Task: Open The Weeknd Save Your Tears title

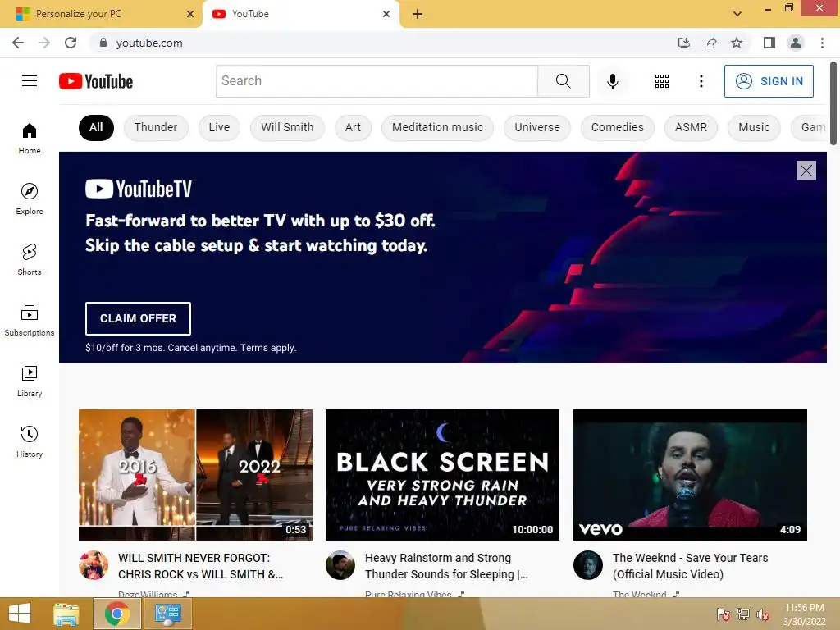Action: click(x=691, y=566)
